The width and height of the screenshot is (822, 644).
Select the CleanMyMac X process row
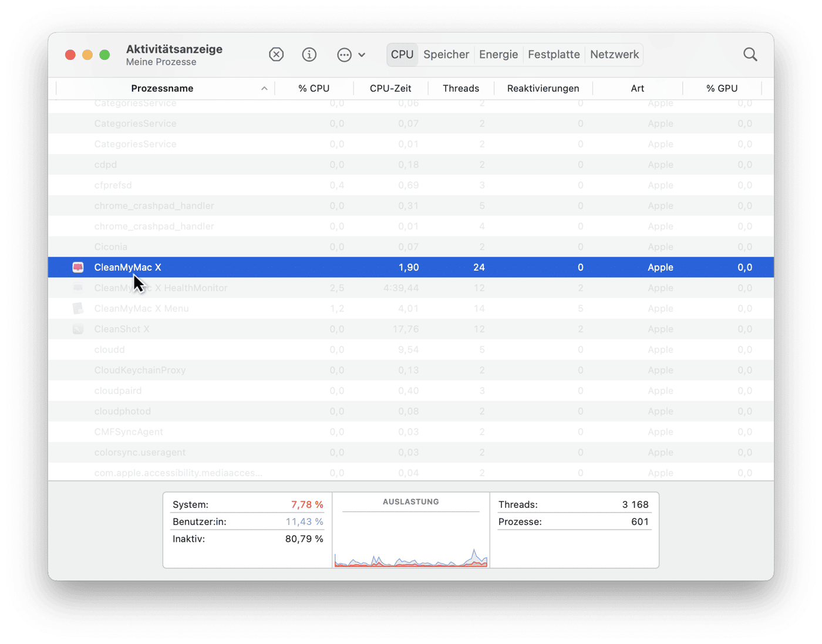[x=411, y=267]
